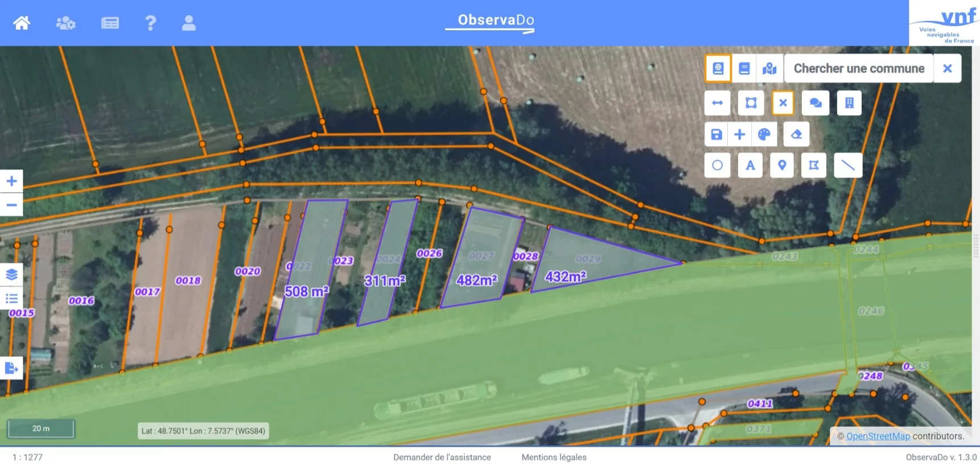Select the 482m² measured parcel

(x=481, y=259)
